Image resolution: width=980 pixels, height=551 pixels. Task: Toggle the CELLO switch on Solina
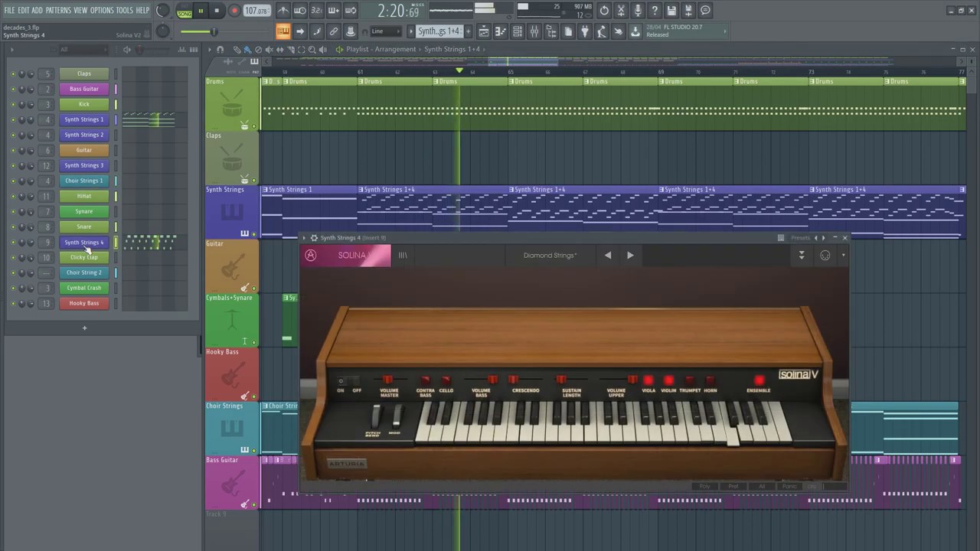pos(446,380)
